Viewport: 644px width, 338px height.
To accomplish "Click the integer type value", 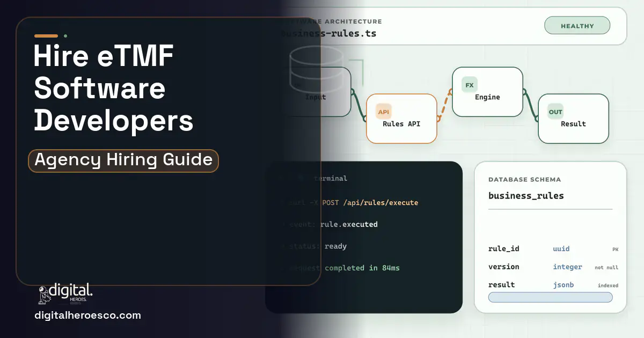I will (567, 267).
